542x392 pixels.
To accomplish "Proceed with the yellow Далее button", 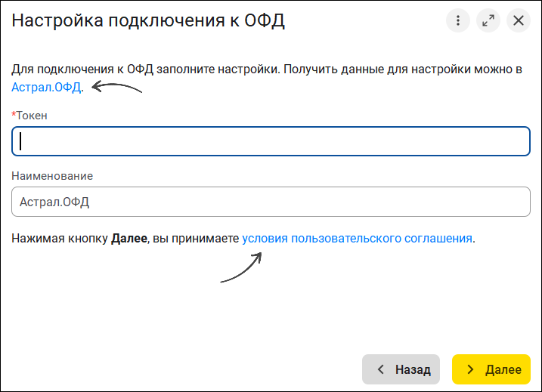I will [x=491, y=369].
